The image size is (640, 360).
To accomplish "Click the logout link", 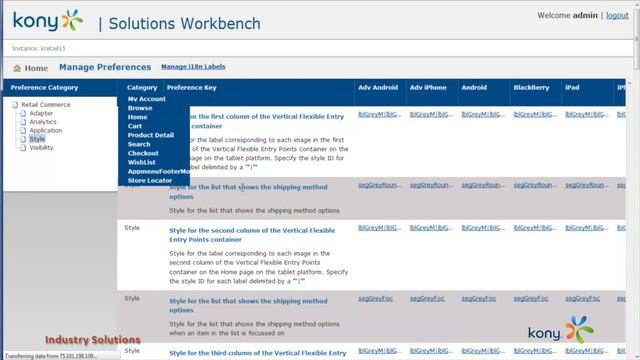I will (617, 16).
